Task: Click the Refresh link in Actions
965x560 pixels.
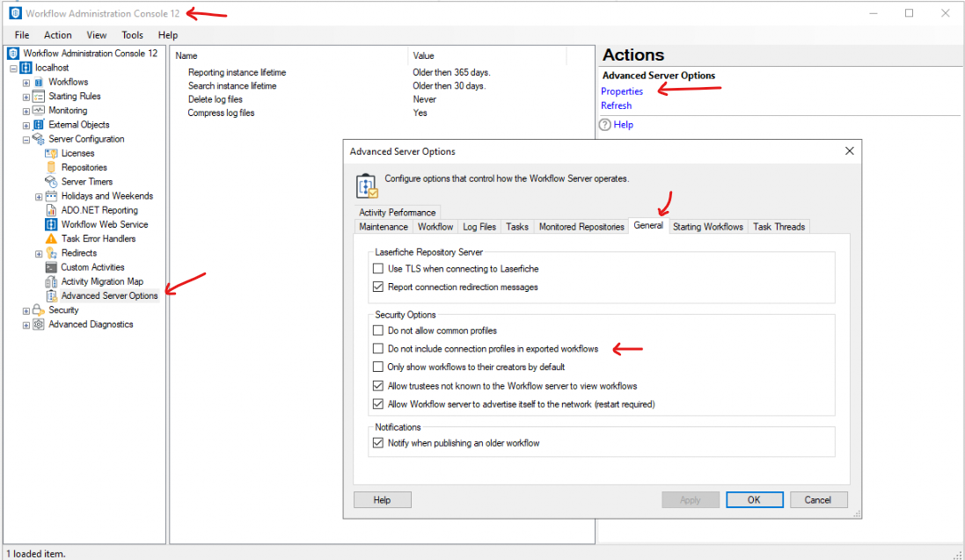Action: click(616, 105)
